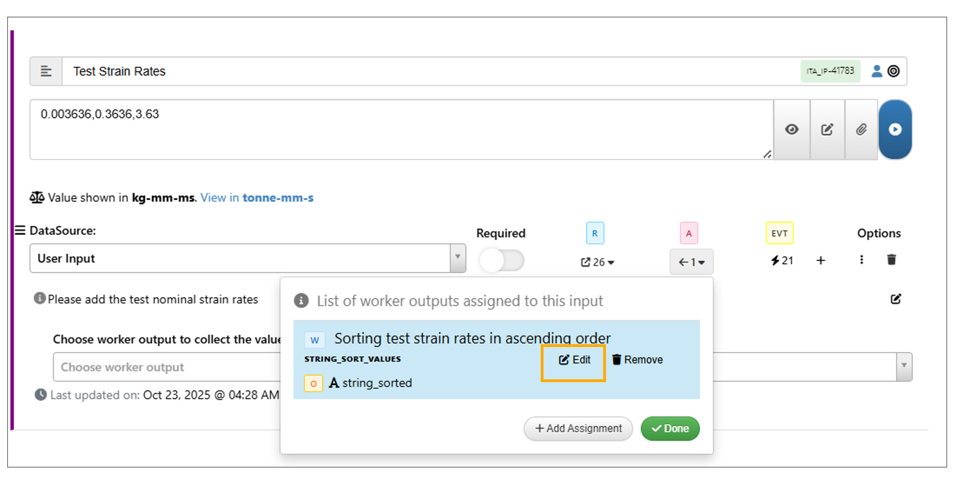Open the View in tonne-mm-s link
This screenshot has width=980, height=487.
[257, 198]
